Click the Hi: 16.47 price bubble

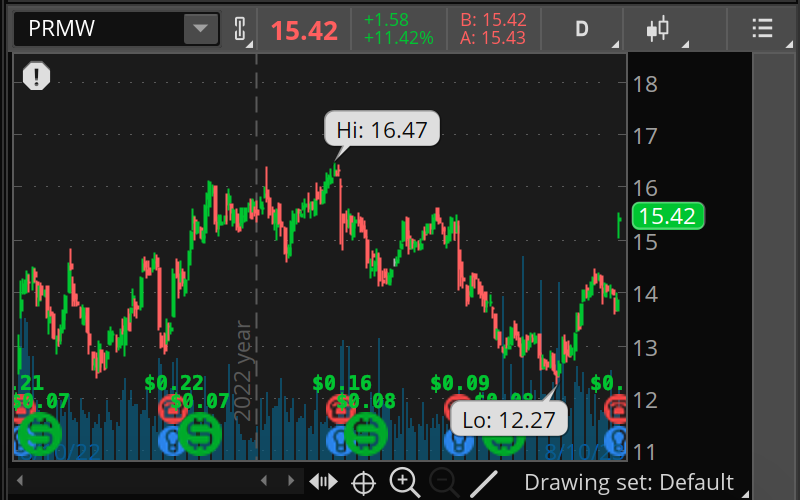click(382, 129)
